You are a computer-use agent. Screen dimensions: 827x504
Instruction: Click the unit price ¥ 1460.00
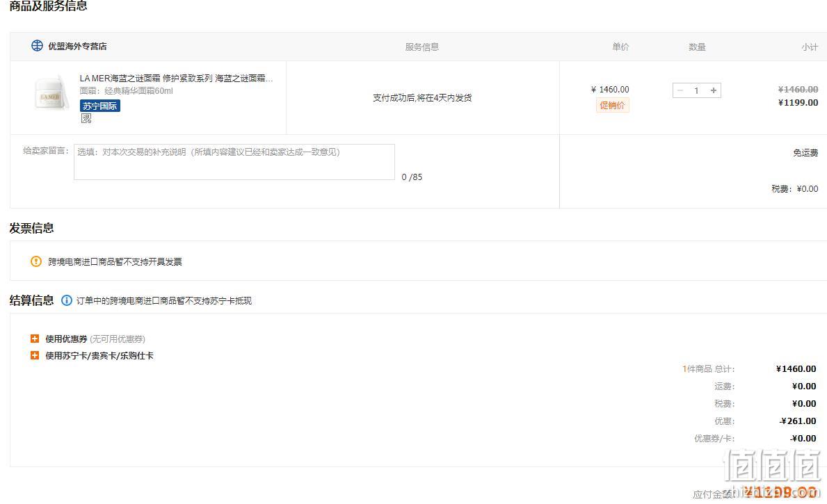(x=610, y=90)
